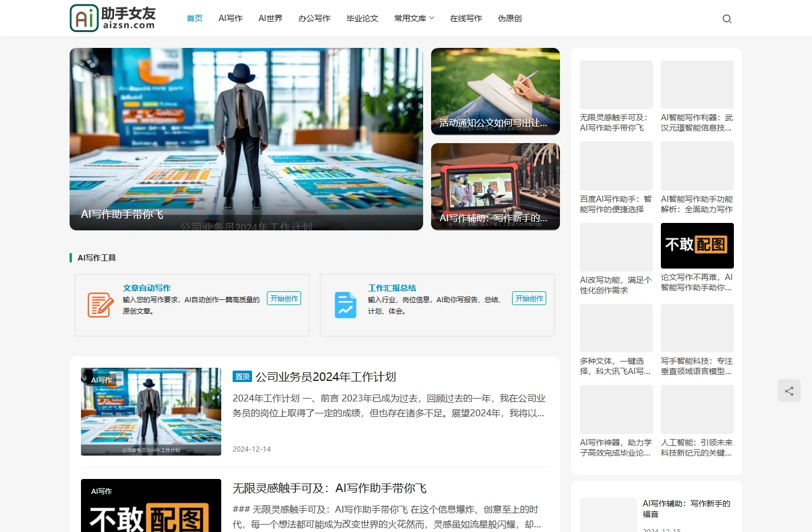
Task: Click the large banner AI写作助手带你飞
Action: tap(246, 139)
